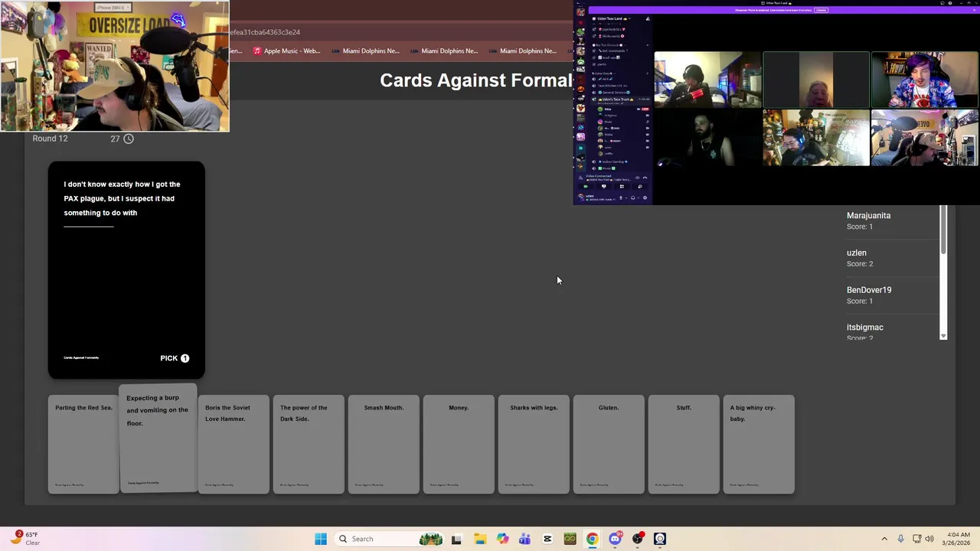The height and width of the screenshot is (551, 980).
Task: Select the 'Stuff.' white card
Action: (684, 444)
